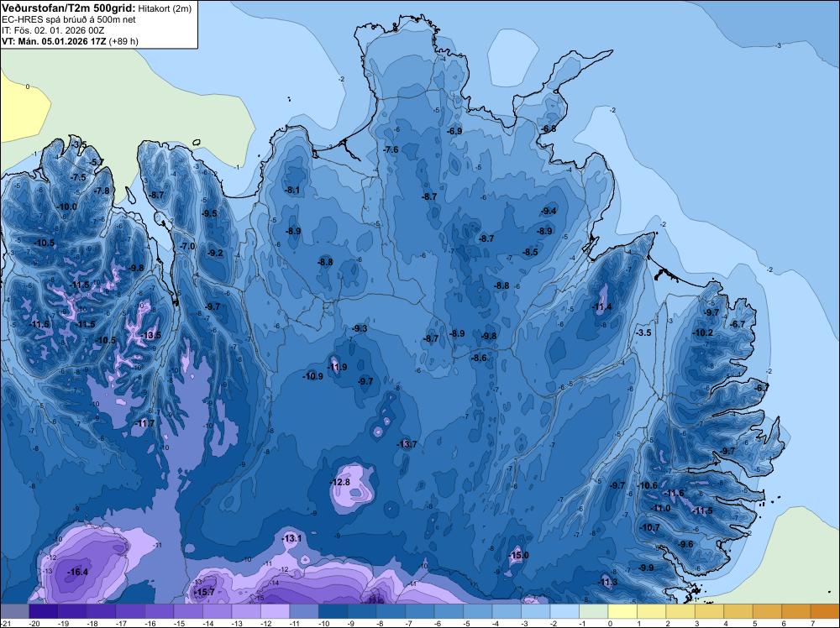Click the -13.5 temperature value
This screenshot has width=840, height=628.
click(x=150, y=336)
